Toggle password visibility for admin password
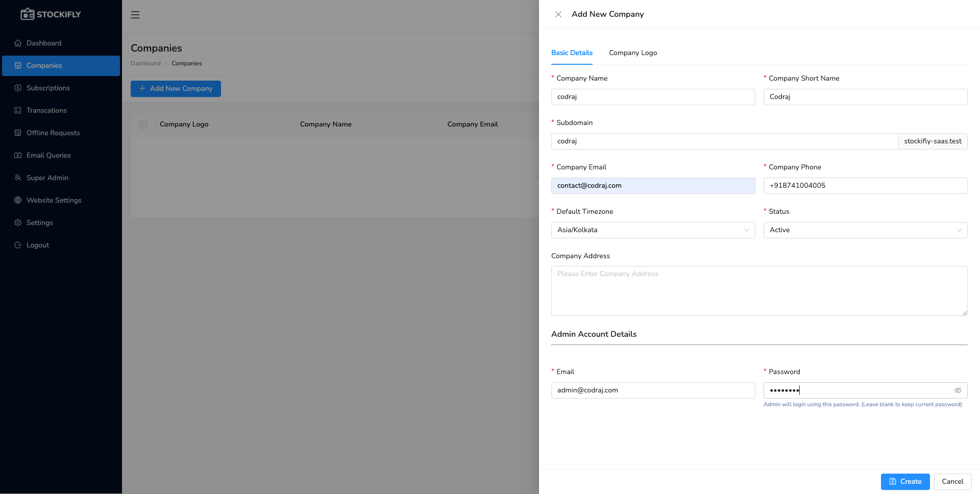 tap(958, 390)
